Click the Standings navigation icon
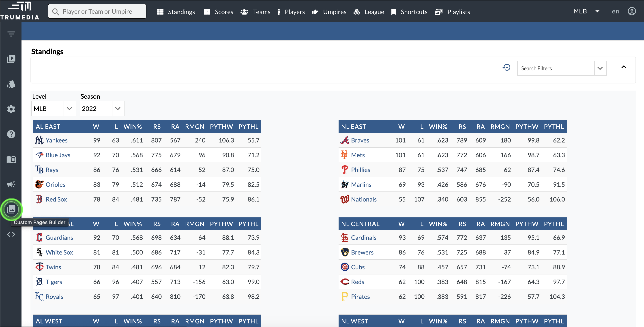Image resolution: width=644 pixels, height=327 pixels. click(x=161, y=11)
